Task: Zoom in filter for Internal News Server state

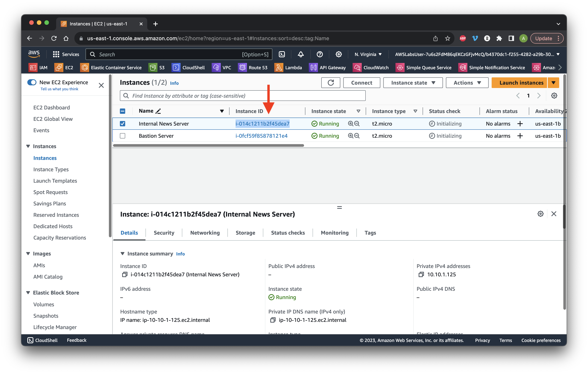Action: (350, 123)
